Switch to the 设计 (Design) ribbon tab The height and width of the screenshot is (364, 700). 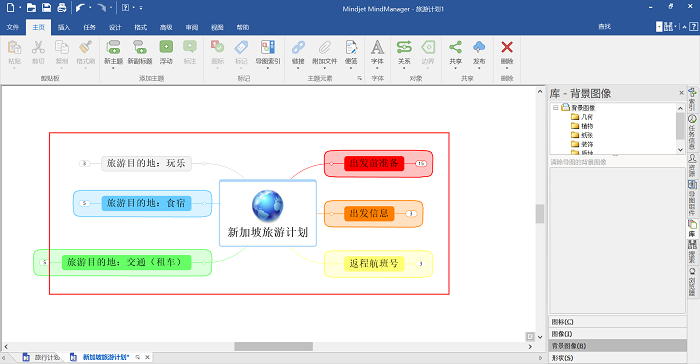pyautogui.click(x=115, y=27)
